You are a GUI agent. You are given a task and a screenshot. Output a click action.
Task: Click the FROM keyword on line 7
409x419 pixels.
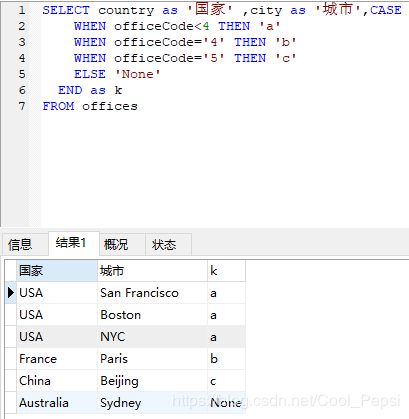58,106
